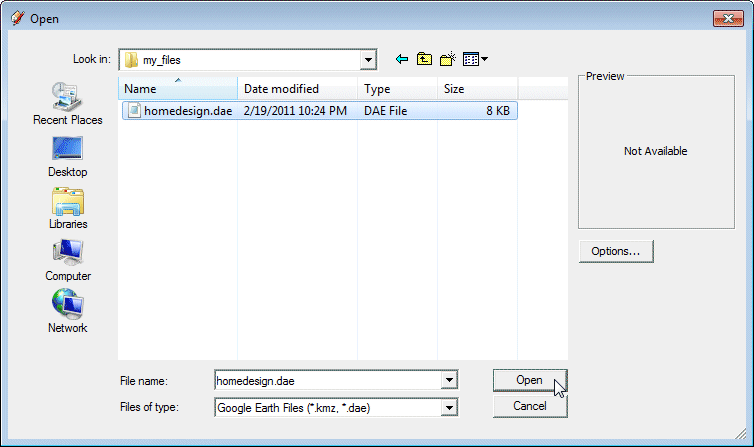Go up one folder level
This screenshot has height=447, width=754.
pyautogui.click(x=425, y=59)
